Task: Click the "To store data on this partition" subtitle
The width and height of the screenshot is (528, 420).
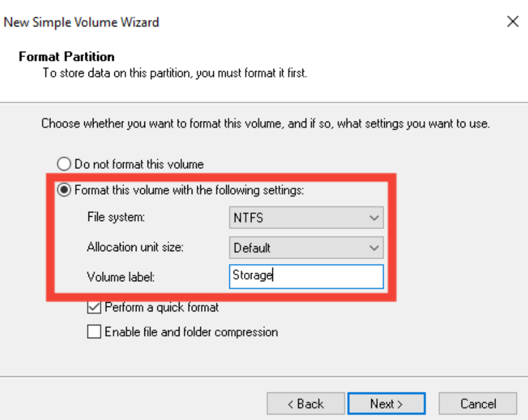Action: pyautogui.click(x=174, y=74)
